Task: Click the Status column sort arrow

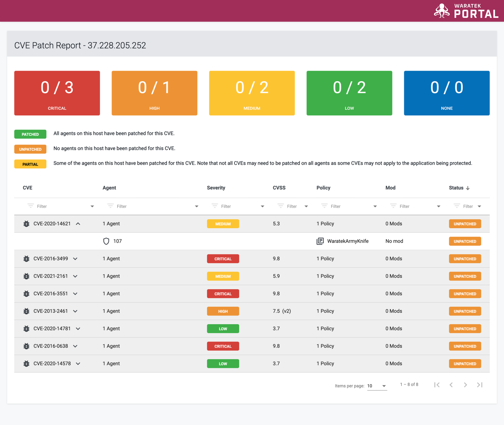Action: [x=468, y=188]
